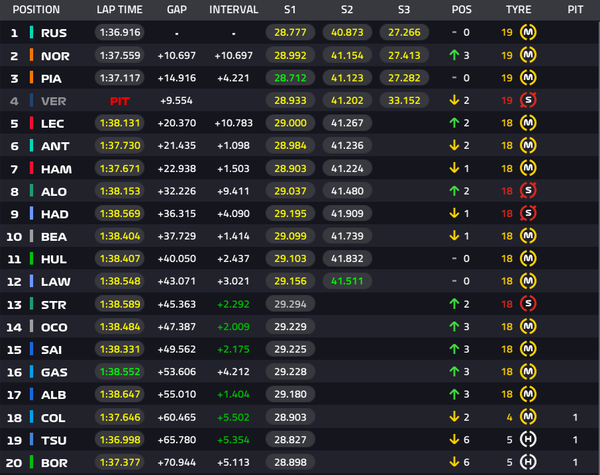Click the up arrow in SAI row
600x475 pixels.
click(454, 349)
